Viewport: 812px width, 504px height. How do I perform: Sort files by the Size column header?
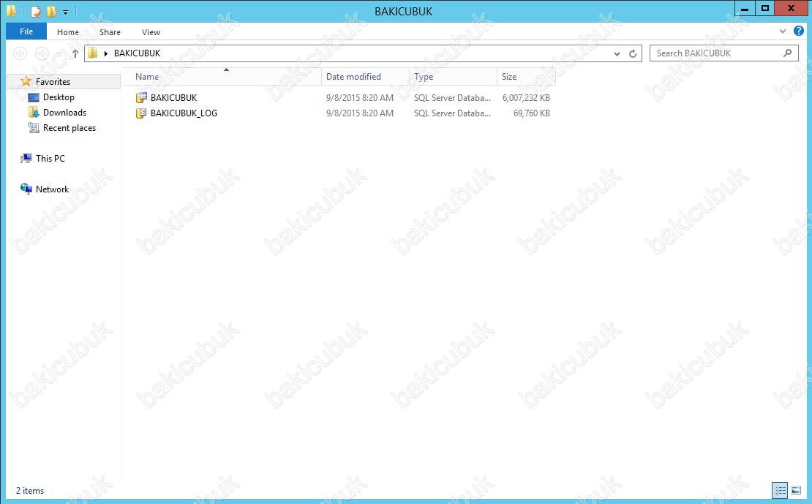(x=526, y=77)
